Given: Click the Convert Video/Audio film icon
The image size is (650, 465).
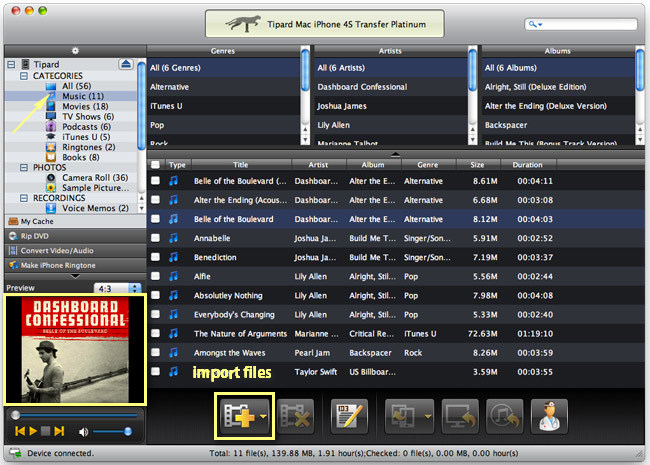Looking at the screenshot, I should pos(13,251).
